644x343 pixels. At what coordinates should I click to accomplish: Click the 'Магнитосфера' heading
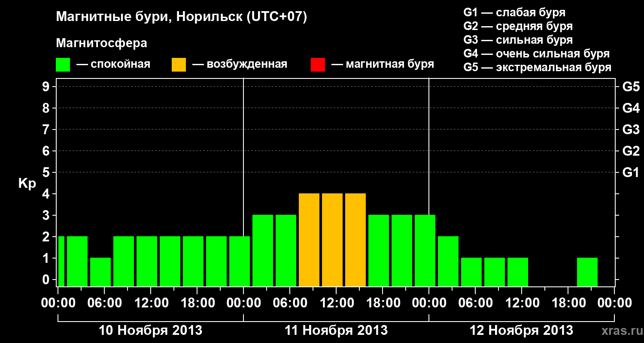click(102, 43)
